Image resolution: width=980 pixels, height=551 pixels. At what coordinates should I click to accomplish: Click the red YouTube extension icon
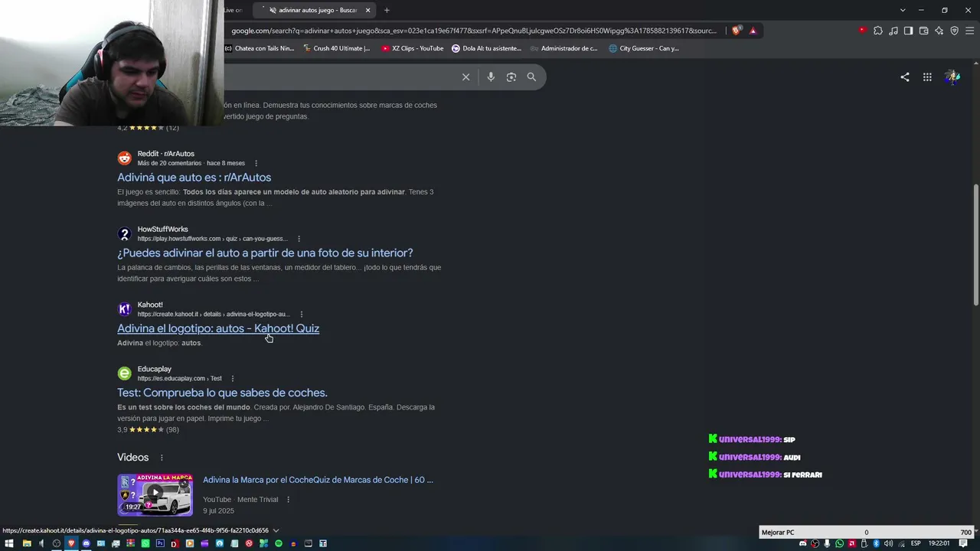click(863, 31)
